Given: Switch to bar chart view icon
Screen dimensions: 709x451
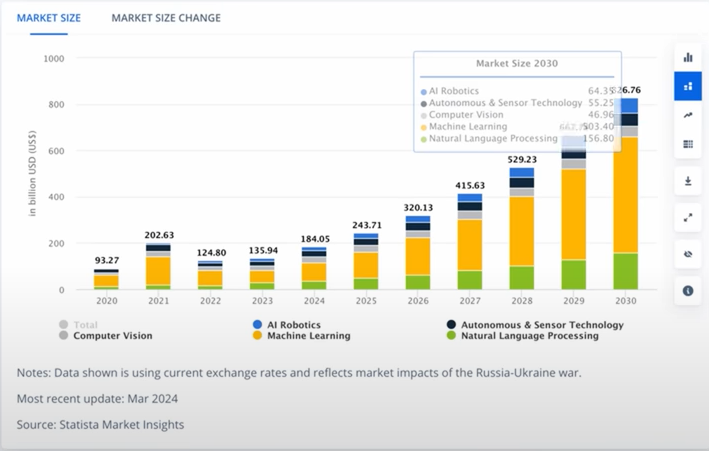Looking at the screenshot, I should click(x=688, y=57).
